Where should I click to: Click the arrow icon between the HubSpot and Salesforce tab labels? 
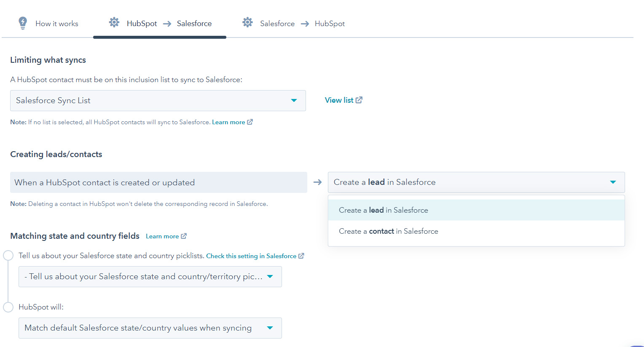[167, 24]
